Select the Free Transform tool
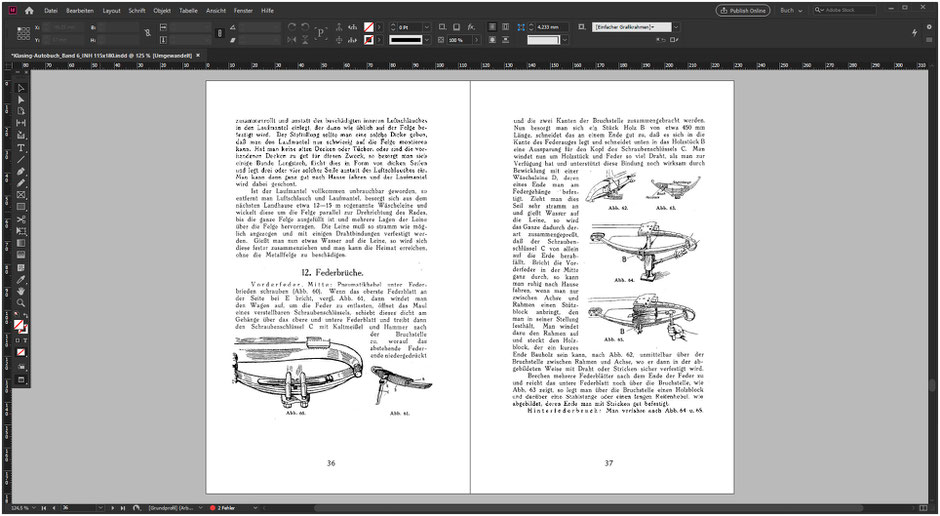The height and width of the screenshot is (516, 940). pyautogui.click(x=21, y=231)
